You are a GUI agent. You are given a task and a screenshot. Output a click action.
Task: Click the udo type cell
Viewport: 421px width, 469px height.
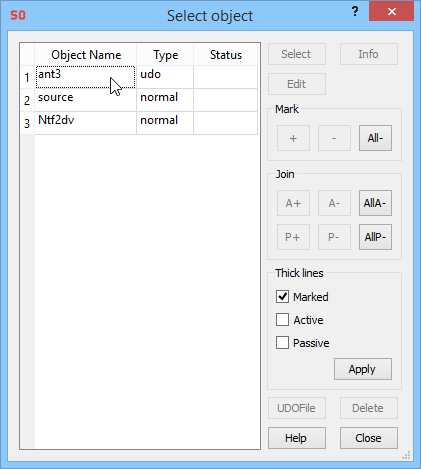(x=165, y=77)
